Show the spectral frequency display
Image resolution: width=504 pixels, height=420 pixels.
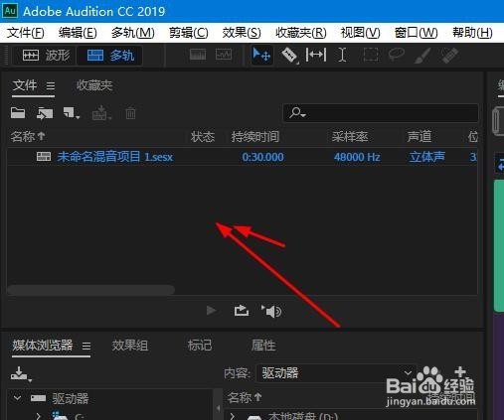pos(198,55)
